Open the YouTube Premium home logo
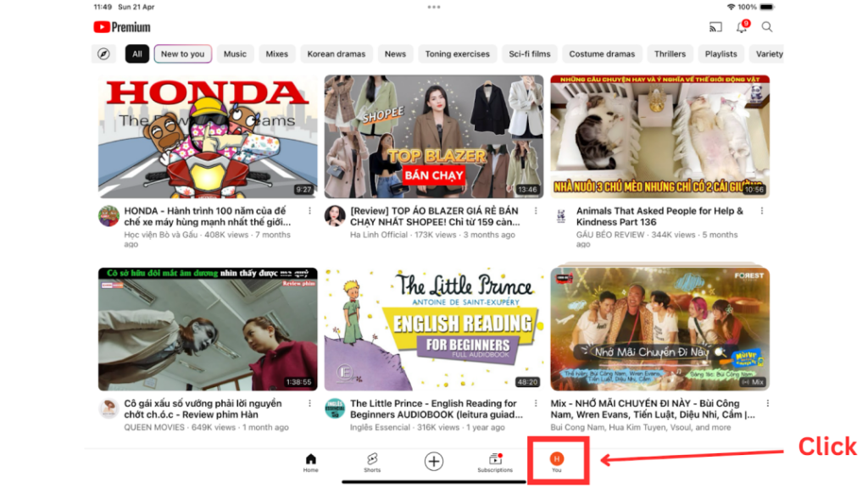This screenshot has width=868, height=488. pos(121,27)
